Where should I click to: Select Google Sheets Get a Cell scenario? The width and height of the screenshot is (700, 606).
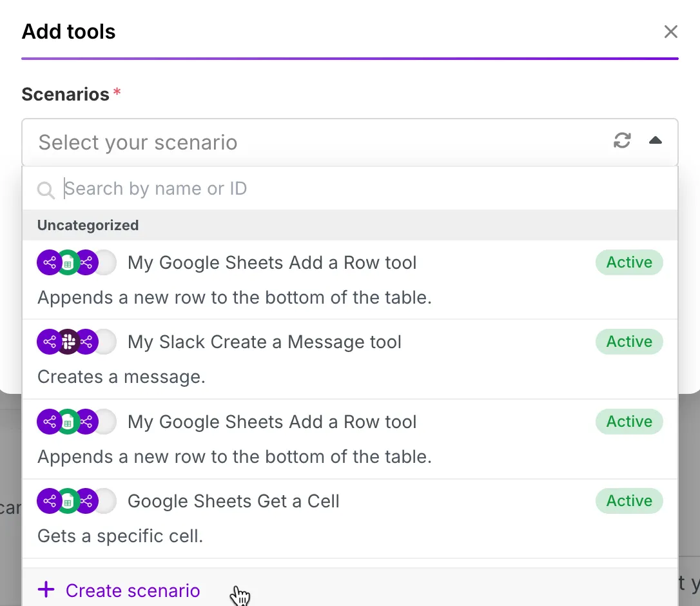[350, 519]
